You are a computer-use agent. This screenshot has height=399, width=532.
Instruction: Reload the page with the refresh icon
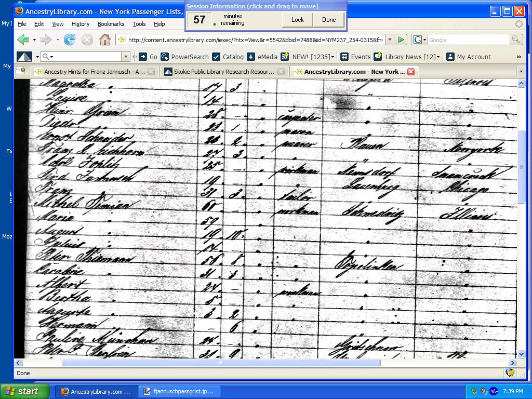pyautogui.click(x=70, y=40)
